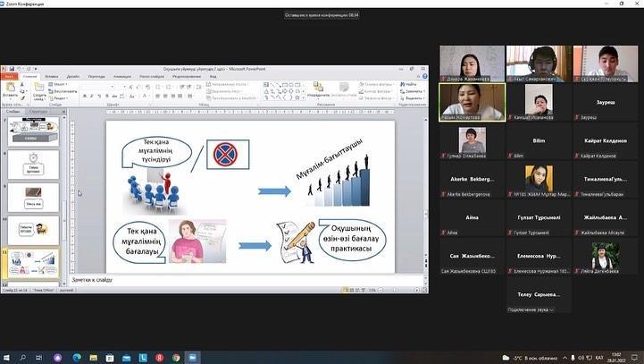Switch to the Design ribbon tab
The width and height of the screenshot is (644, 364).
(x=73, y=77)
